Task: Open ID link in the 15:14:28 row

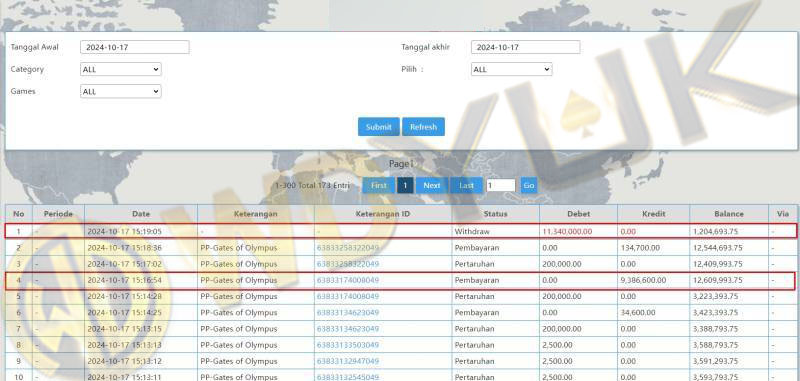Action: pos(348,296)
